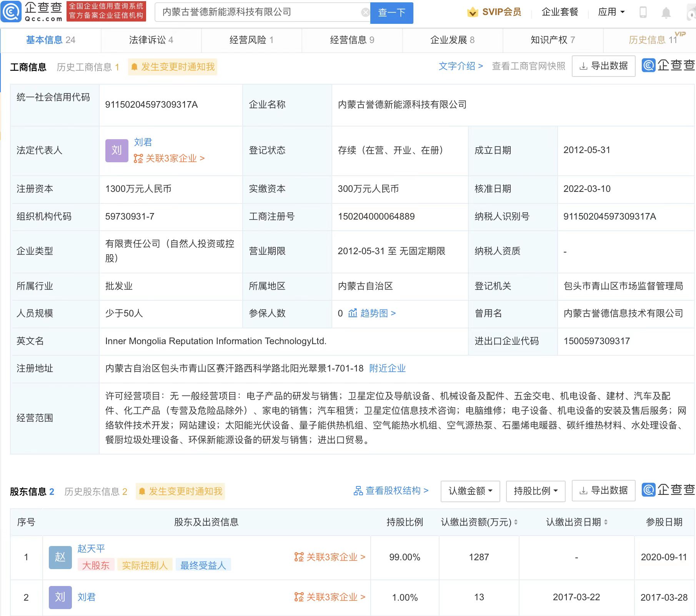This screenshot has height=616, width=696.
Task: Sort by 认缴出资额 sort arrows
Action: tap(516, 522)
